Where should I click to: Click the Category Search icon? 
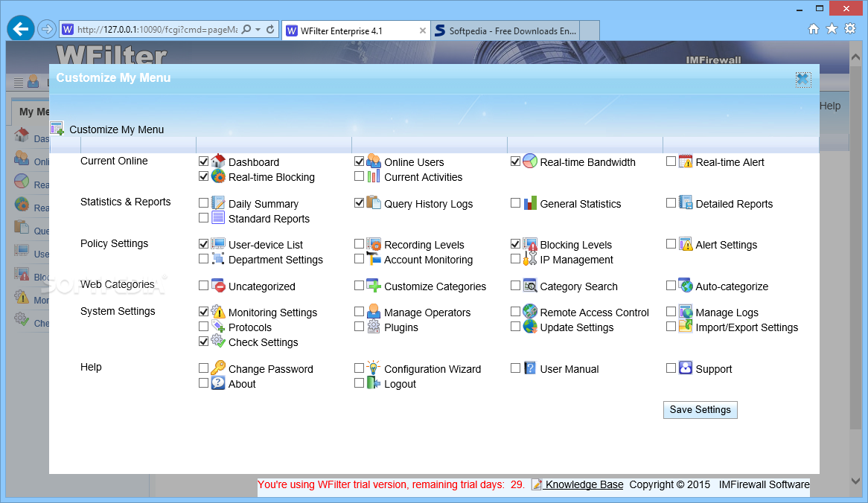(x=530, y=285)
